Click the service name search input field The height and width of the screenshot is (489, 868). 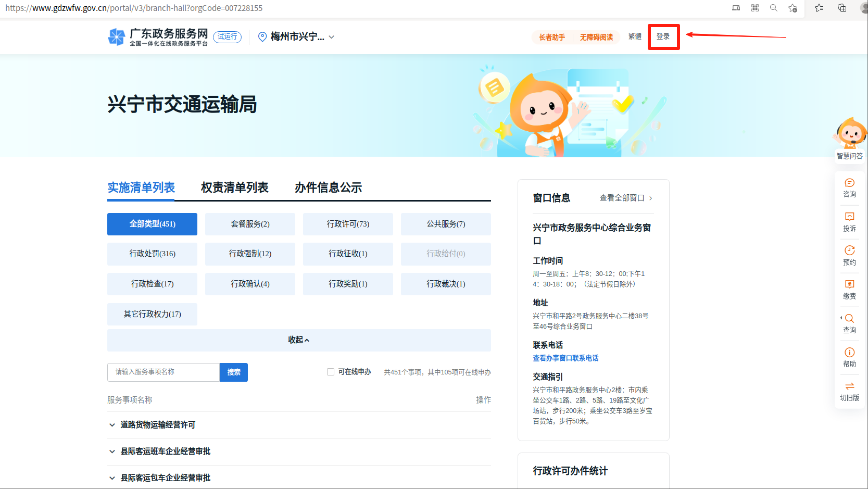tap(163, 372)
